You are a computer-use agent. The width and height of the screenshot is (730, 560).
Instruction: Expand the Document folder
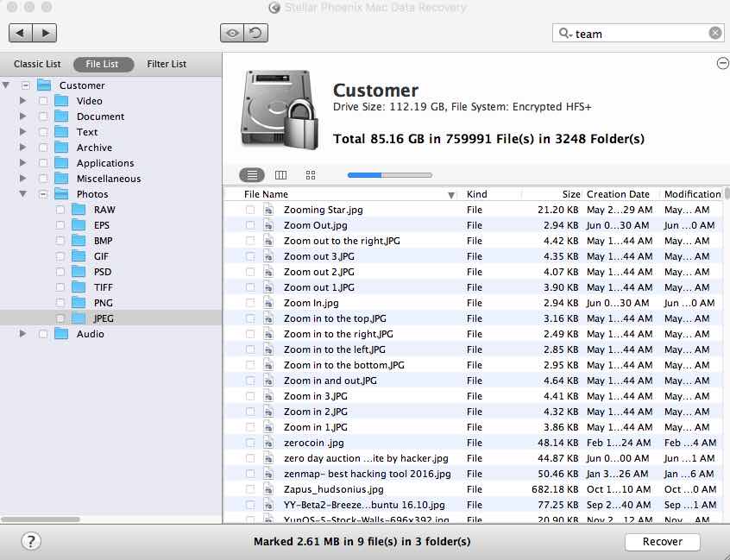pyautogui.click(x=23, y=116)
